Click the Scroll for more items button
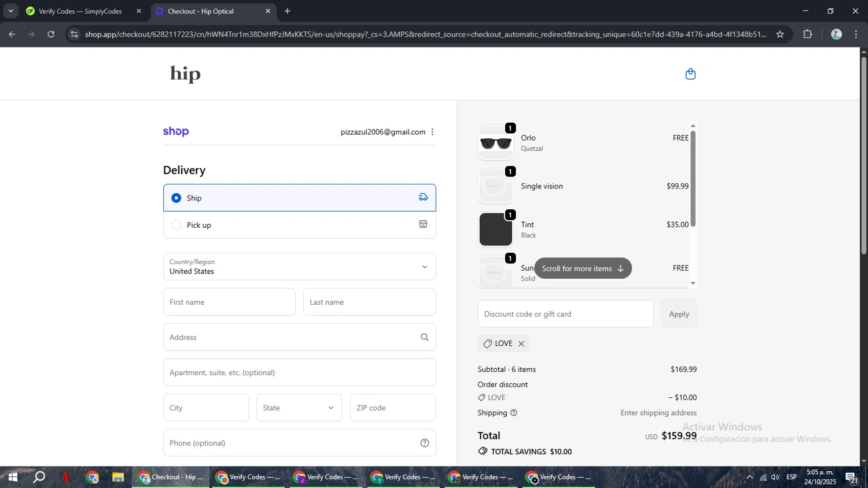The image size is (868, 488). (x=583, y=268)
